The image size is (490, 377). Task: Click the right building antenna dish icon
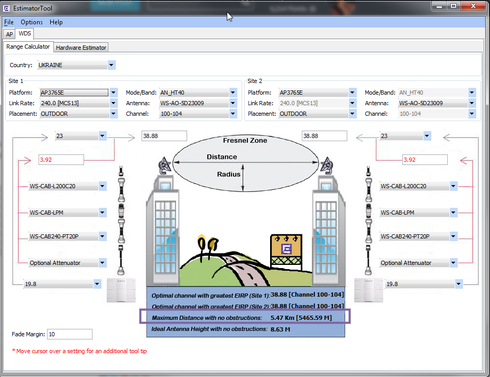click(x=326, y=165)
